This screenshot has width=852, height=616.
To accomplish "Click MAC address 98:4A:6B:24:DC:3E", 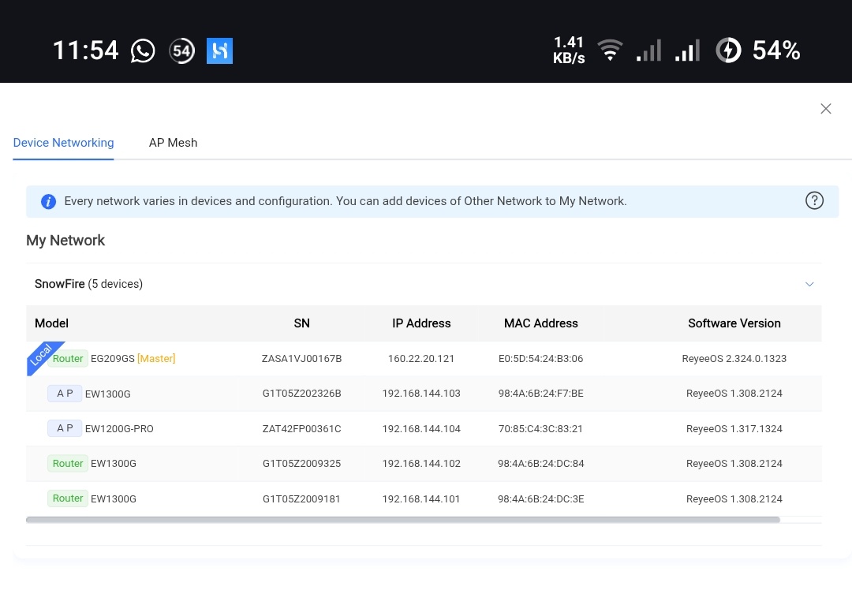I will (x=540, y=498).
